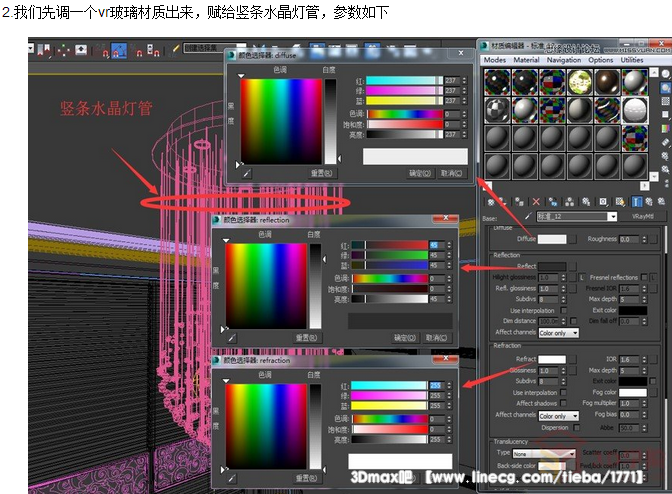Screen dimensions: 672x494
Task: Click Fog color swatch
Action: click(633, 392)
